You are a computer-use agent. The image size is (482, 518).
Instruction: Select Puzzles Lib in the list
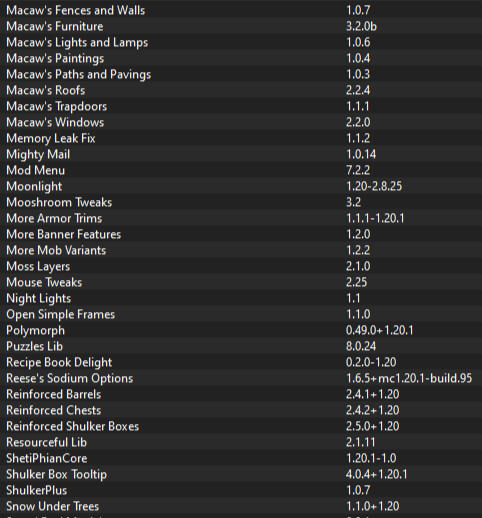click(241, 346)
